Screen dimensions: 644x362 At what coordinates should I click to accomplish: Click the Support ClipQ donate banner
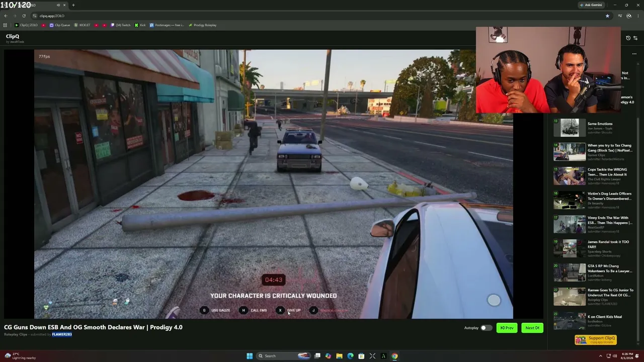[596, 340]
